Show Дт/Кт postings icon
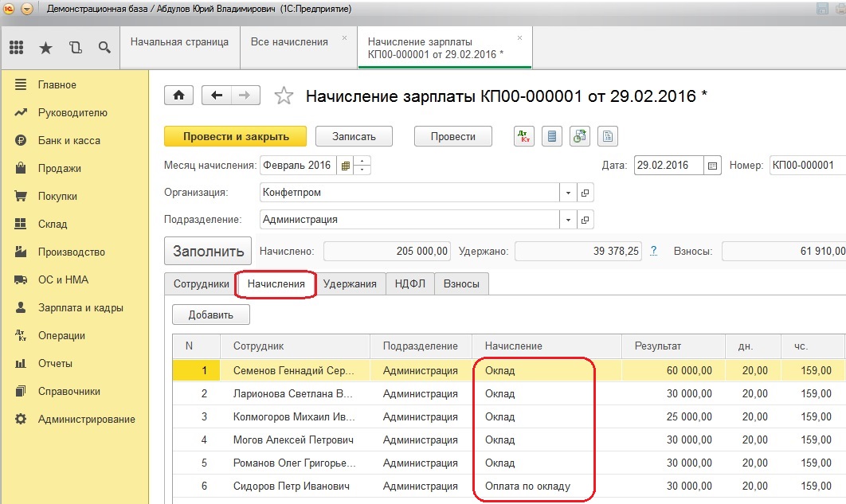Image resolution: width=846 pixels, height=504 pixels. (x=524, y=136)
